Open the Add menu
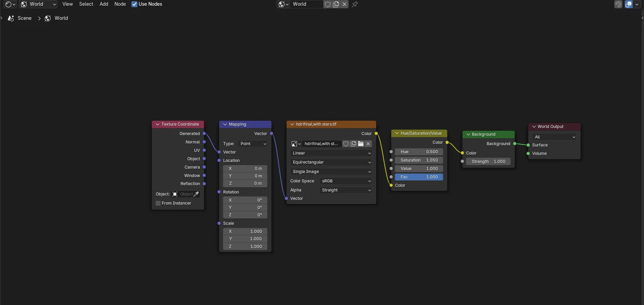This screenshot has width=644, height=305. 104,4
